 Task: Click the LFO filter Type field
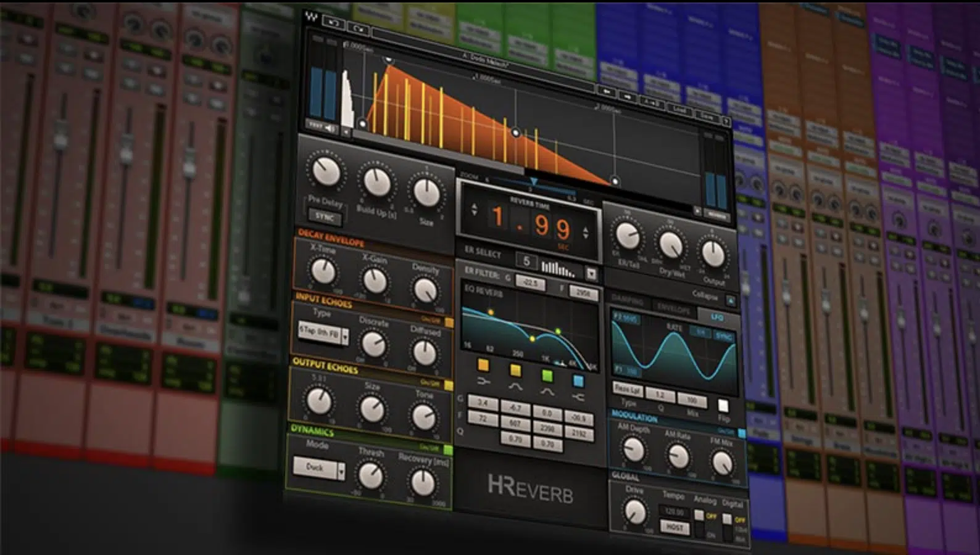tap(628, 391)
